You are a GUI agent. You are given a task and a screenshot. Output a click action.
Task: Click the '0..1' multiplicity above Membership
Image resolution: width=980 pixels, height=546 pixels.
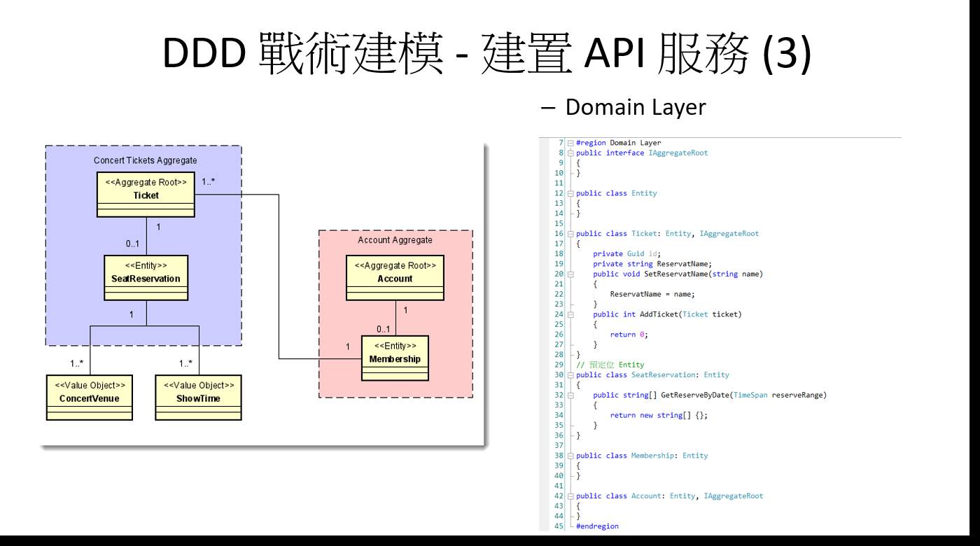[382, 328]
